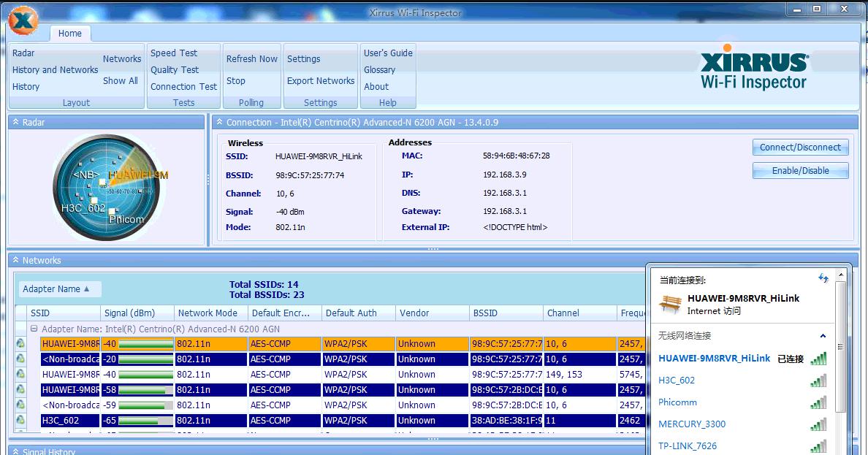Sort by Vendor column header
This screenshot has width=868, height=455.
click(x=433, y=313)
